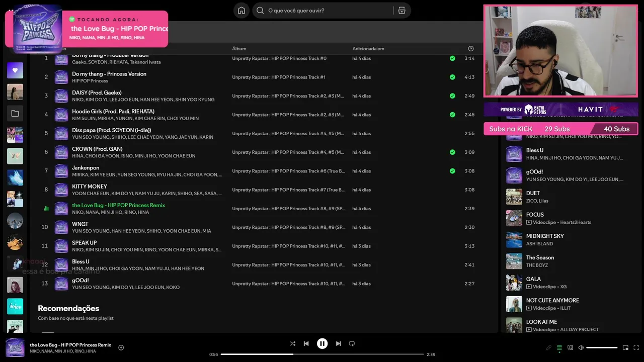Open the folder item in library sidebar

[15, 114]
